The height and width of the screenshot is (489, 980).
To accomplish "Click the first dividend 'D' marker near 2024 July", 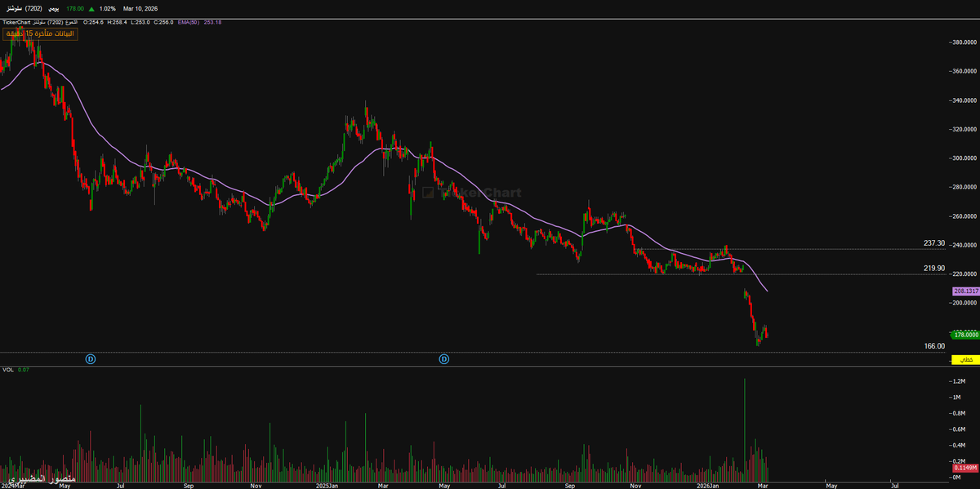I will click(91, 358).
